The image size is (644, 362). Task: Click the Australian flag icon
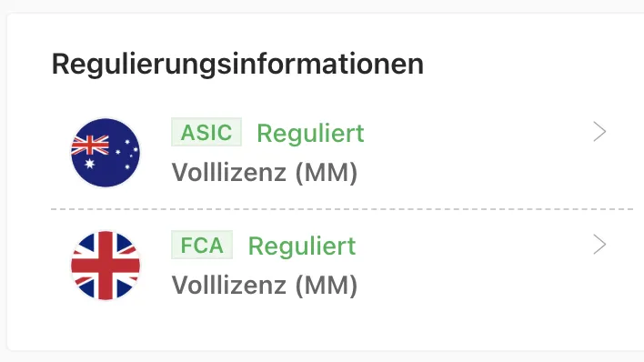click(x=106, y=153)
